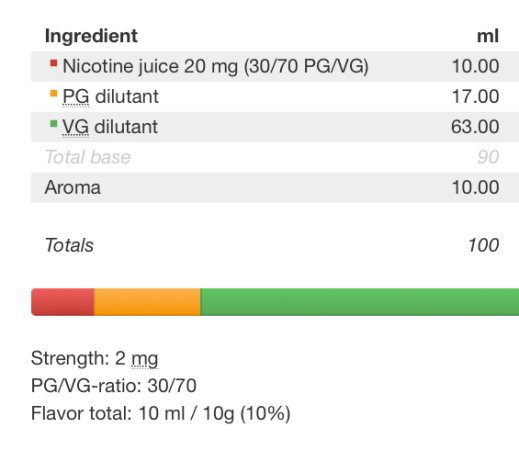This screenshot has height=450, width=519.
Task: Click the red Nicotine juice color marker
Action: tap(53, 63)
